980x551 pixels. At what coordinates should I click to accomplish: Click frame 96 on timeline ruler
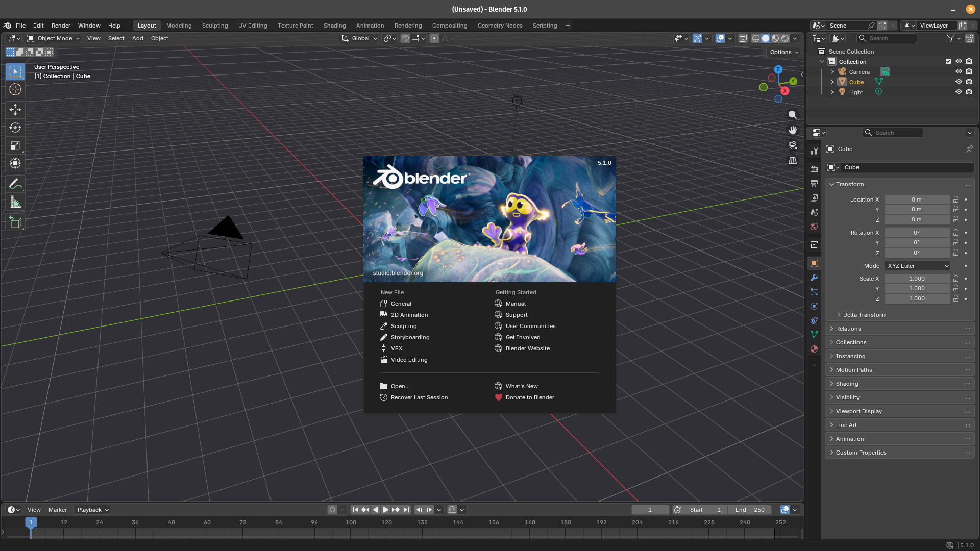(x=314, y=522)
